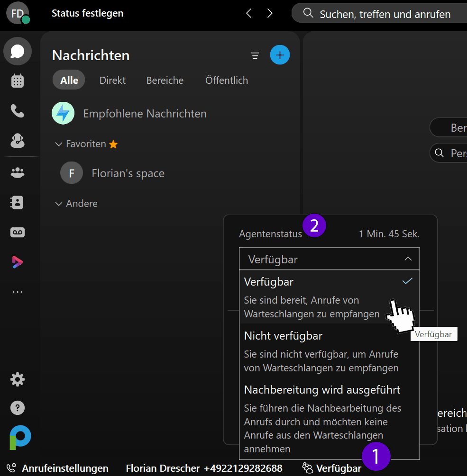
Task: Click the blue P logo icon
Action: (20, 437)
